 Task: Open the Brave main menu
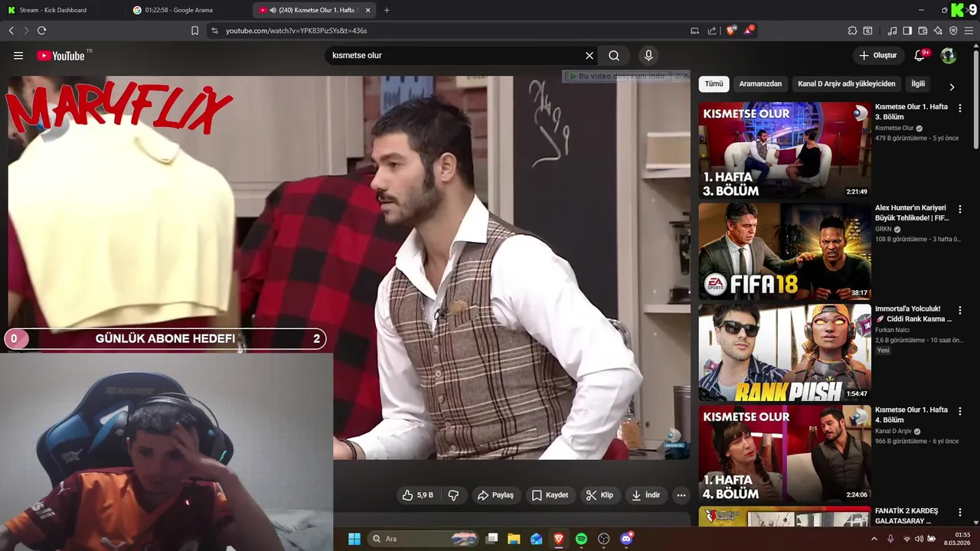coord(969,31)
